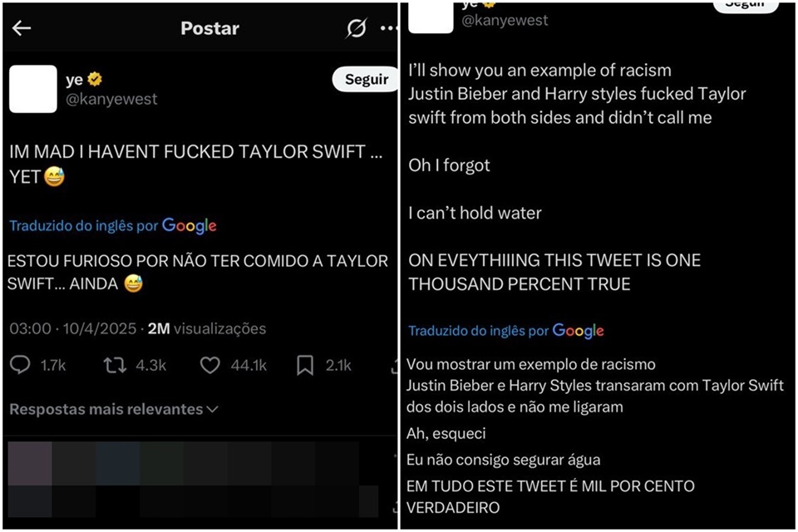Viewport: 798px width, 532px height.
Task: Open the white profile avatar beside ye
Action: [33, 89]
